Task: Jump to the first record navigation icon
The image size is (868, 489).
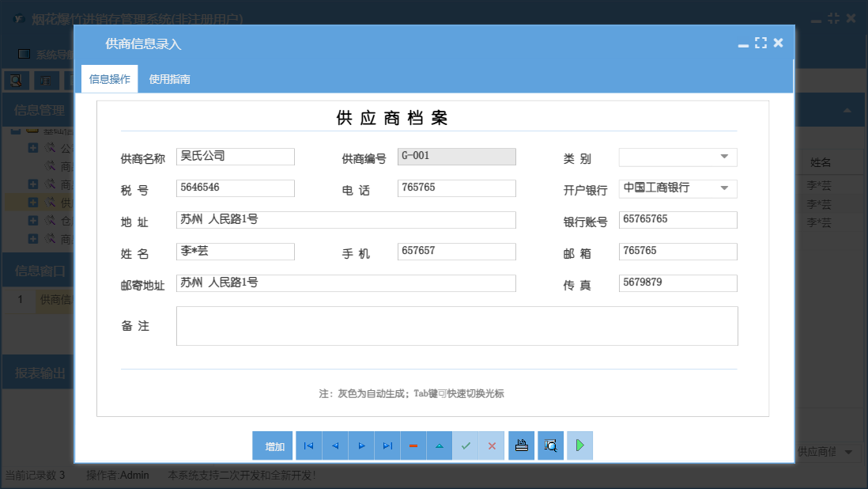Action: coord(308,445)
